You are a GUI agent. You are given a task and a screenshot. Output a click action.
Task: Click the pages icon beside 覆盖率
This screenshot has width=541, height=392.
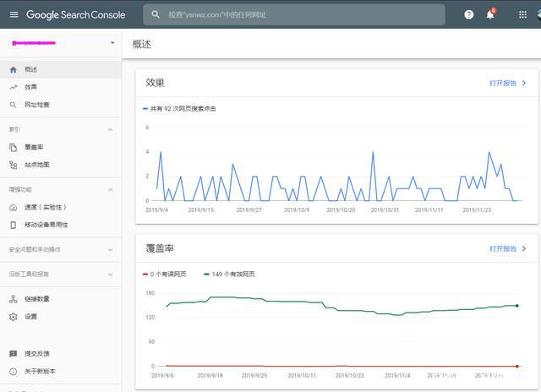point(14,147)
